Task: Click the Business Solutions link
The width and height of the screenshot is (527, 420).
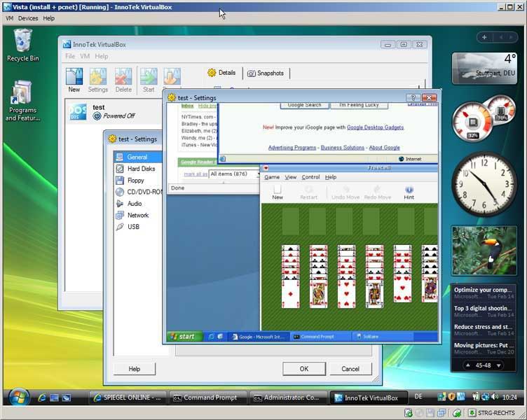Action: (x=343, y=148)
